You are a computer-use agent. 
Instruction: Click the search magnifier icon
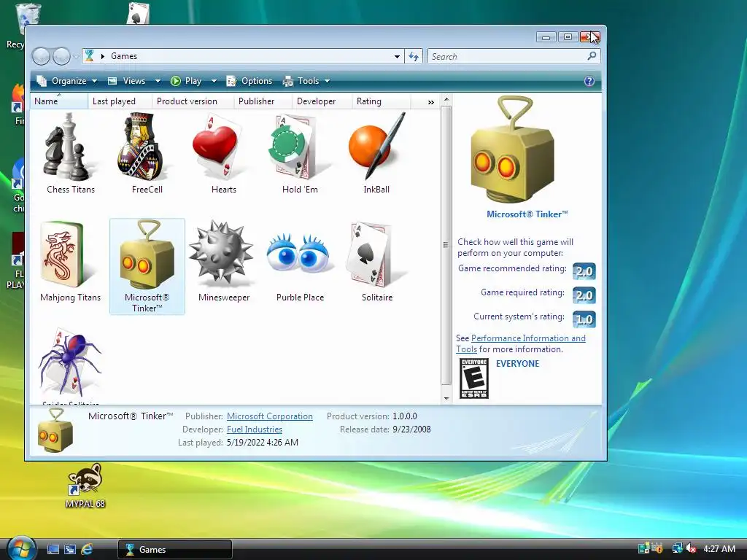tap(592, 56)
